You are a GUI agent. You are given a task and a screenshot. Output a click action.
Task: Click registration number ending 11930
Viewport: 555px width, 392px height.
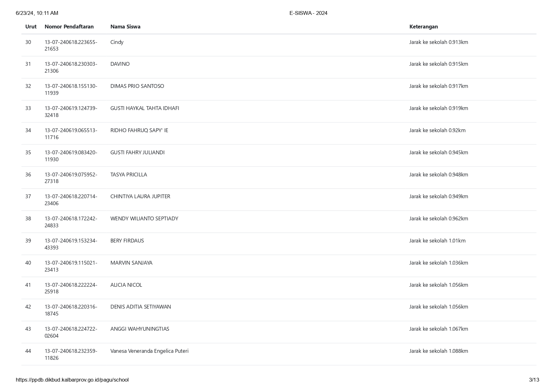tap(71, 156)
